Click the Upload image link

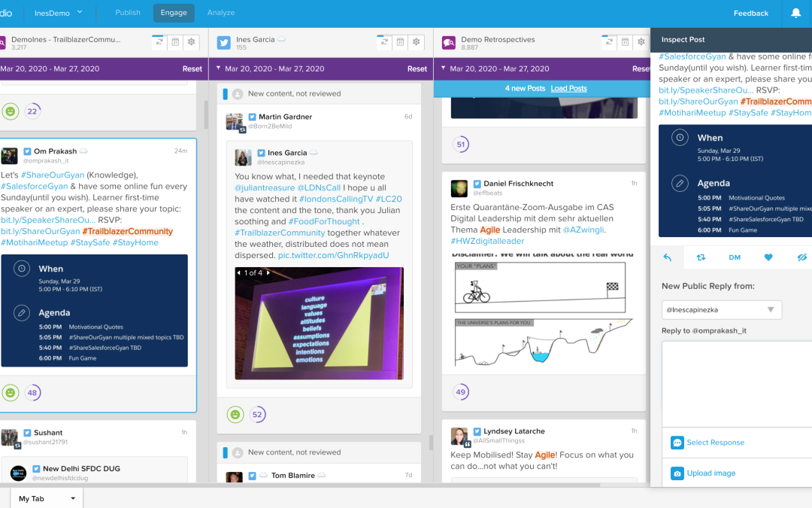pyautogui.click(x=711, y=473)
